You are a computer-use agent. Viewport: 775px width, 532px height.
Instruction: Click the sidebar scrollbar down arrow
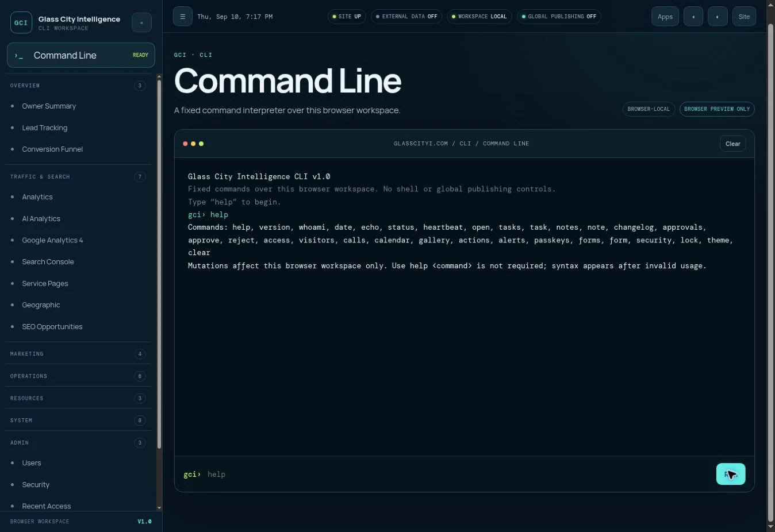159,508
